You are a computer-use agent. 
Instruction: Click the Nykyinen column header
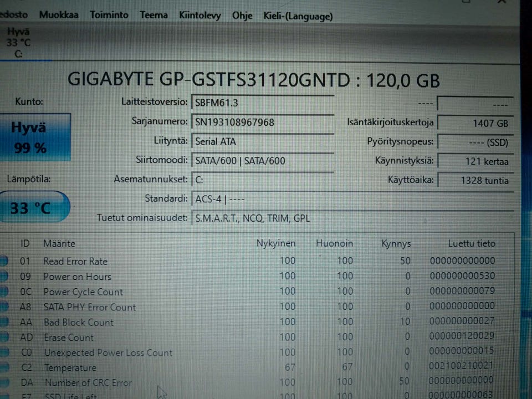pyautogui.click(x=275, y=243)
